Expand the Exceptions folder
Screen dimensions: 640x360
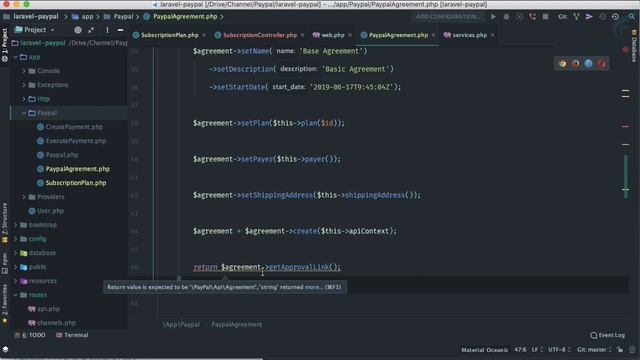tap(24, 85)
